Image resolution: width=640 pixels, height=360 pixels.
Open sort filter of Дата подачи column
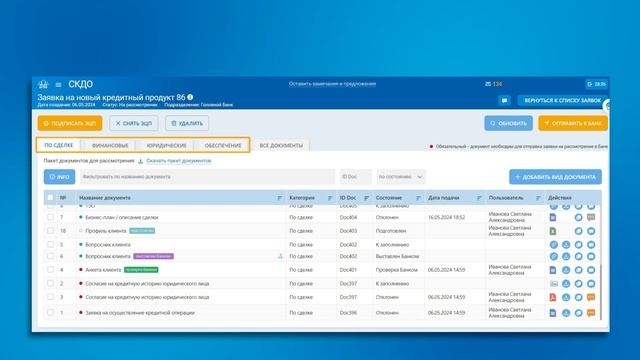[x=479, y=198]
